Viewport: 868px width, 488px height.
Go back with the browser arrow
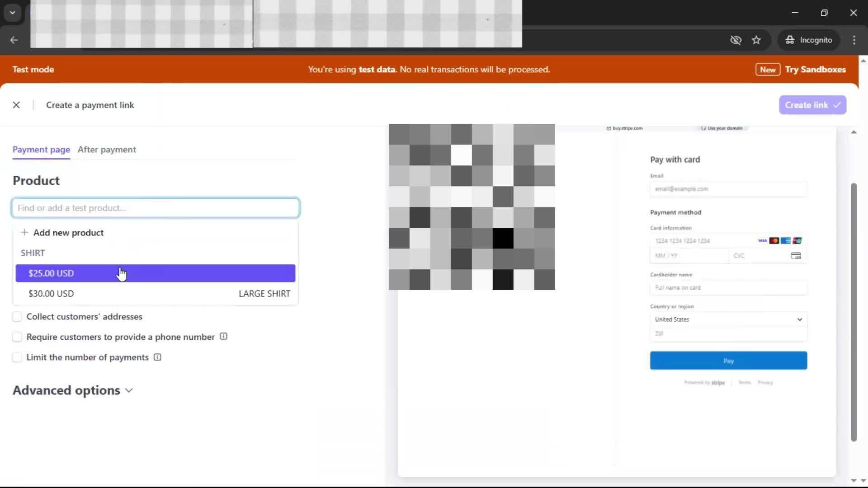(14, 40)
